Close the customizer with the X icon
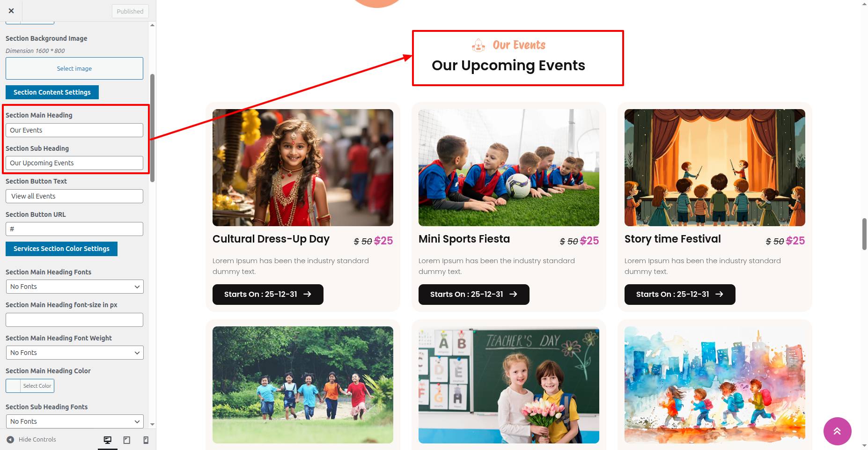Viewport: 868px width, 450px height. tap(11, 11)
